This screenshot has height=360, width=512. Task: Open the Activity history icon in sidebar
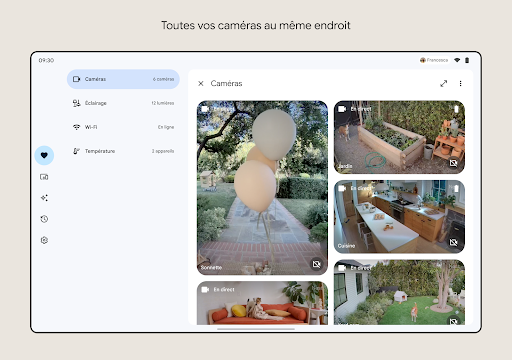click(44, 219)
